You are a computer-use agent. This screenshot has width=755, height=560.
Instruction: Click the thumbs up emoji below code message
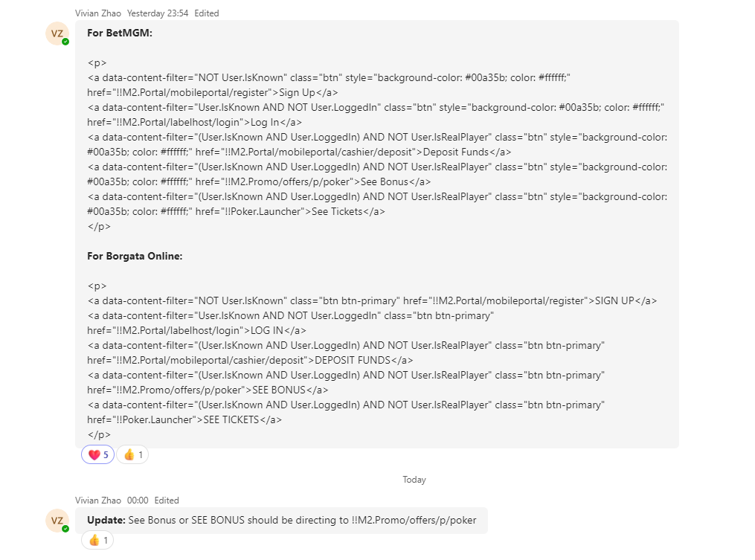coord(129,454)
